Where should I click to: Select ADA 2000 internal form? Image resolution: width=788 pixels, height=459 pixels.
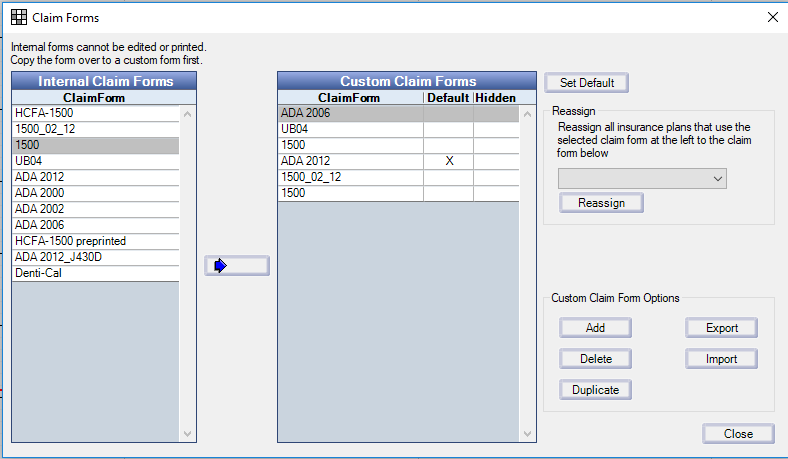(x=95, y=193)
